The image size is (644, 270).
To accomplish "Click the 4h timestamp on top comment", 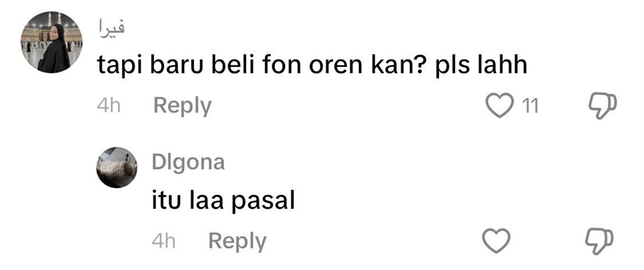I will pos(108,106).
